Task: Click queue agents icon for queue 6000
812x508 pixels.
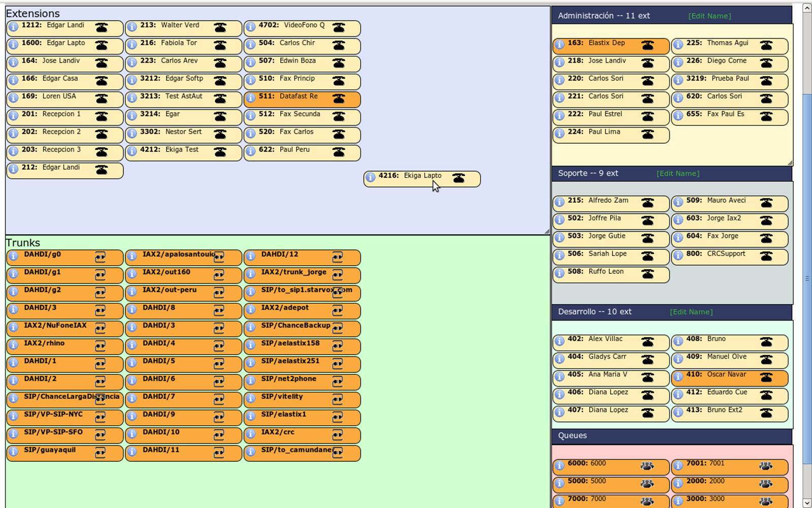Action: point(647,466)
